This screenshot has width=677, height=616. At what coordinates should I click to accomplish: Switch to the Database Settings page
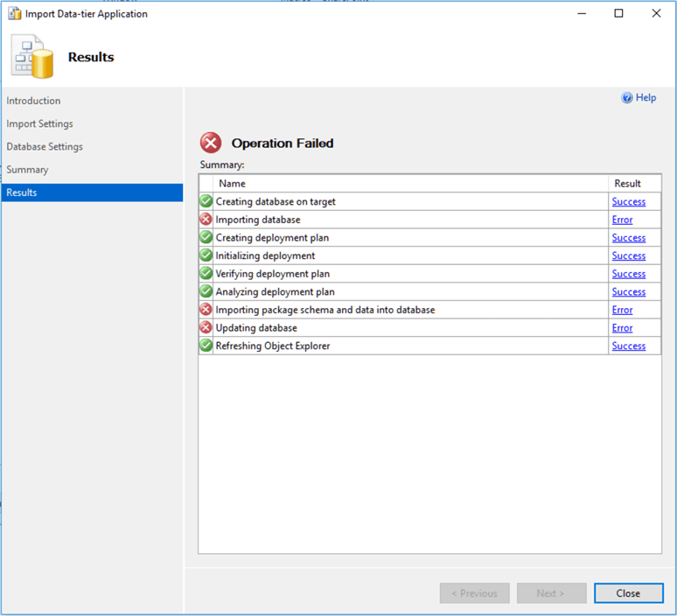(45, 146)
